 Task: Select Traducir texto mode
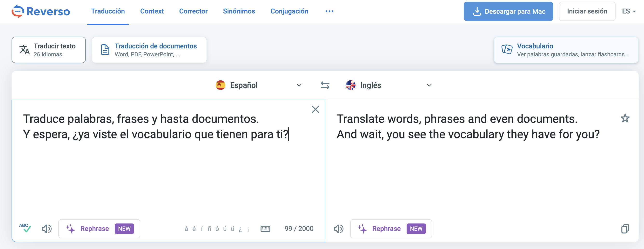[x=48, y=50]
